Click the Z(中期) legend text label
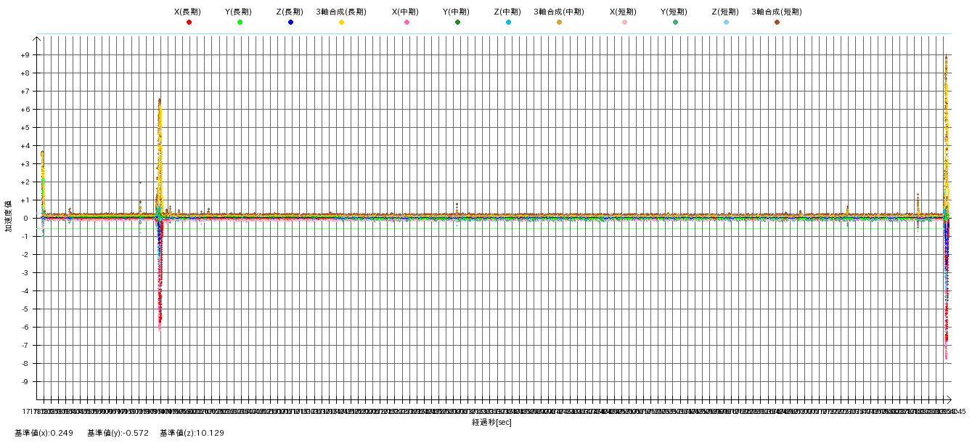Screen dimensions: 980x443 point(507,12)
